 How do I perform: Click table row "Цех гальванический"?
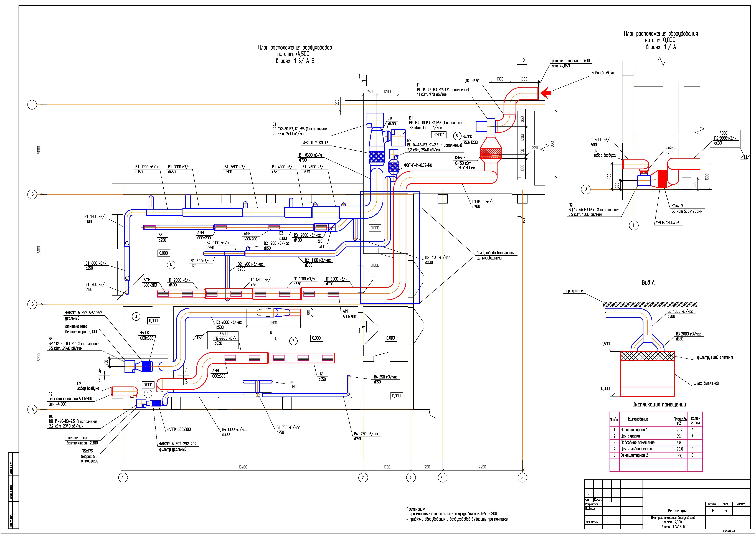656,449
